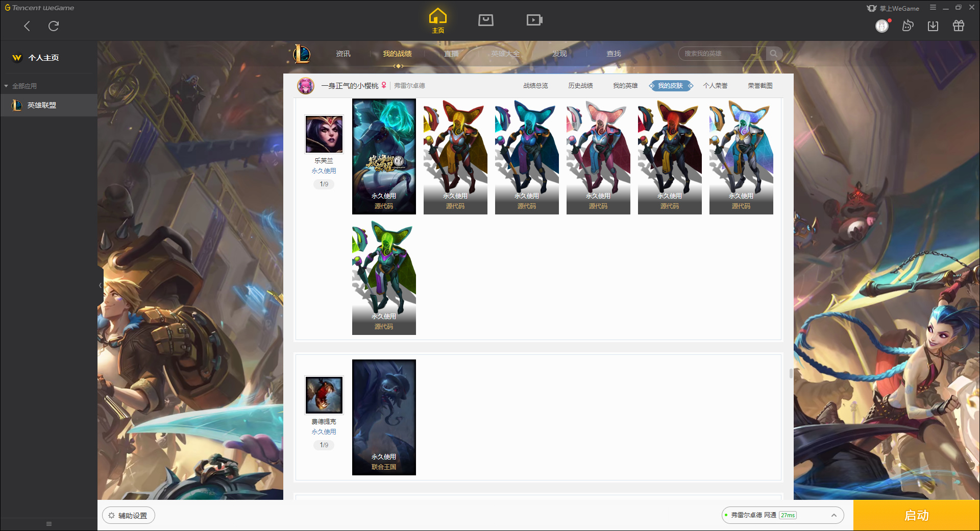Select 英雄联盟 in sidebar

pyautogui.click(x=49, y=105)
